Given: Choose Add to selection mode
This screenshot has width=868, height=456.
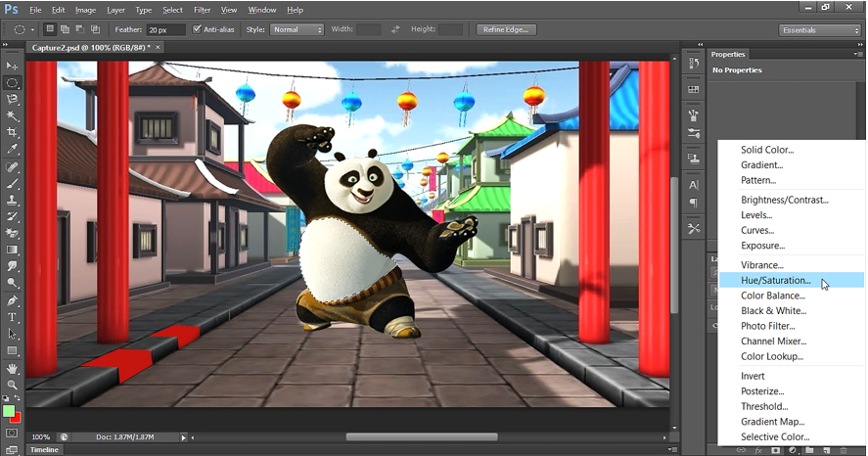Looking at the screenshot, I should (65, 29).
